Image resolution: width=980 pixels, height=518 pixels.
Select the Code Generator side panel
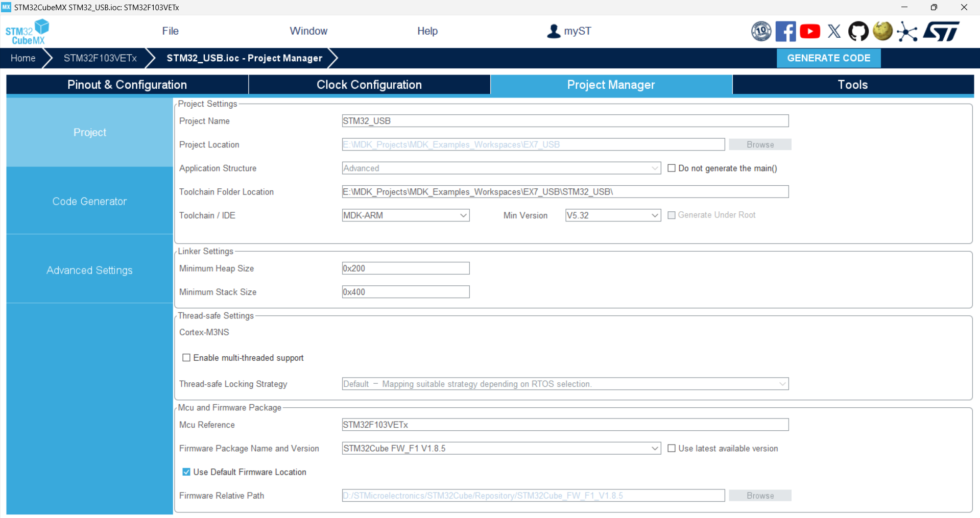90,201
